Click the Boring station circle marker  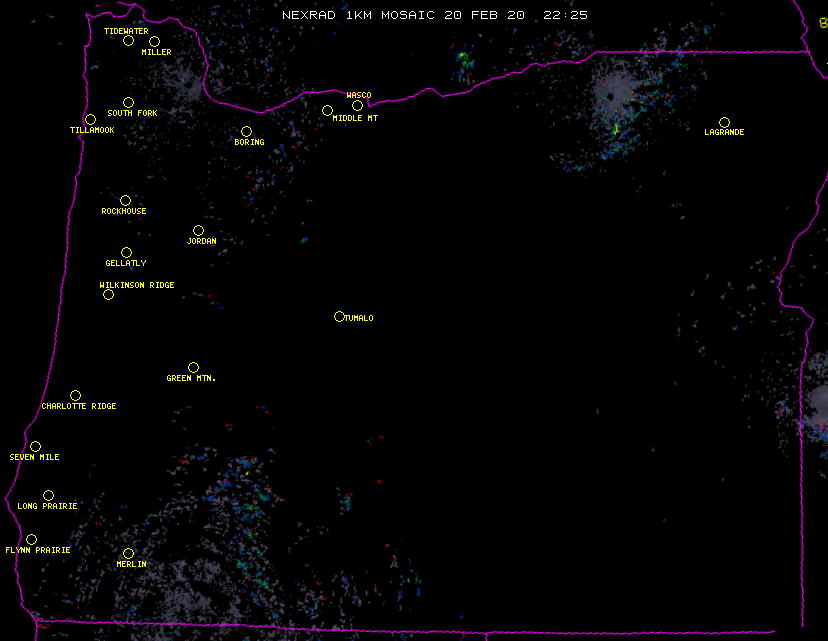pos(246,132)
